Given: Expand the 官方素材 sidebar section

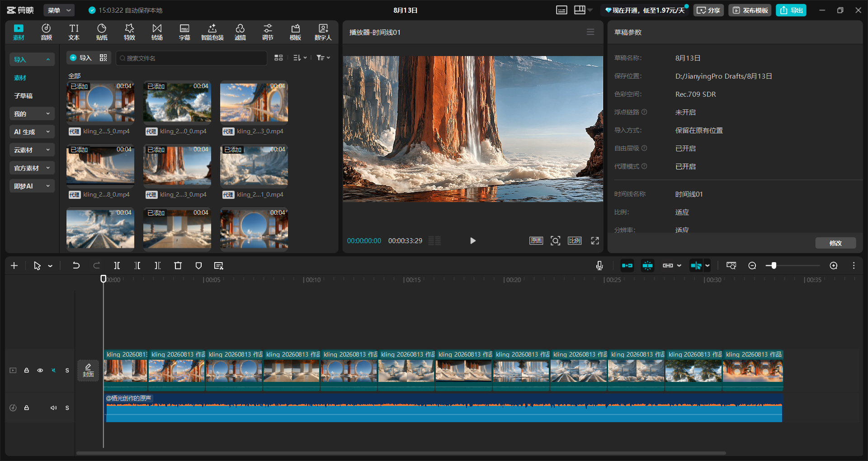Looking at the screenshot, I should [x=32, y=168].
